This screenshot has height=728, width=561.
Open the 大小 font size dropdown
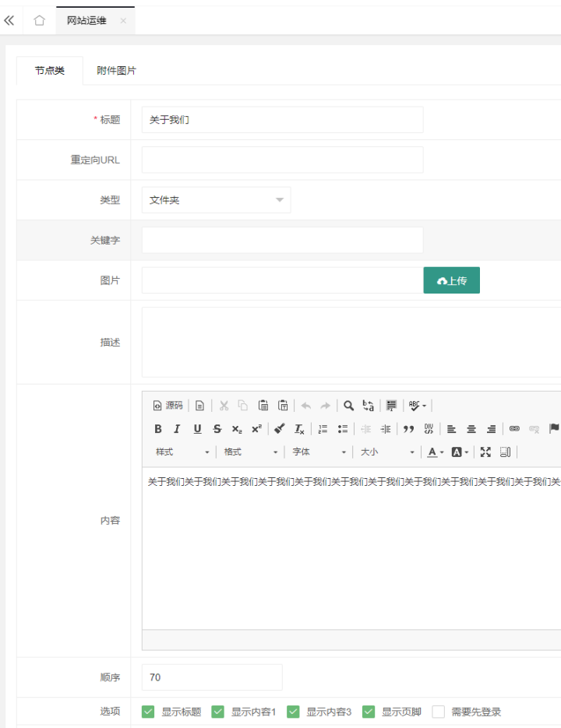point(387,452)
